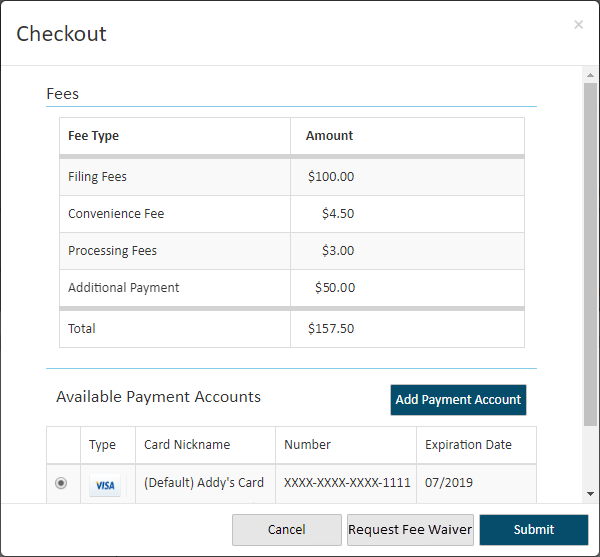This screenshot has height=557, width=600.
Task: Select the Filing Fees row label
Action: [97, 176]
